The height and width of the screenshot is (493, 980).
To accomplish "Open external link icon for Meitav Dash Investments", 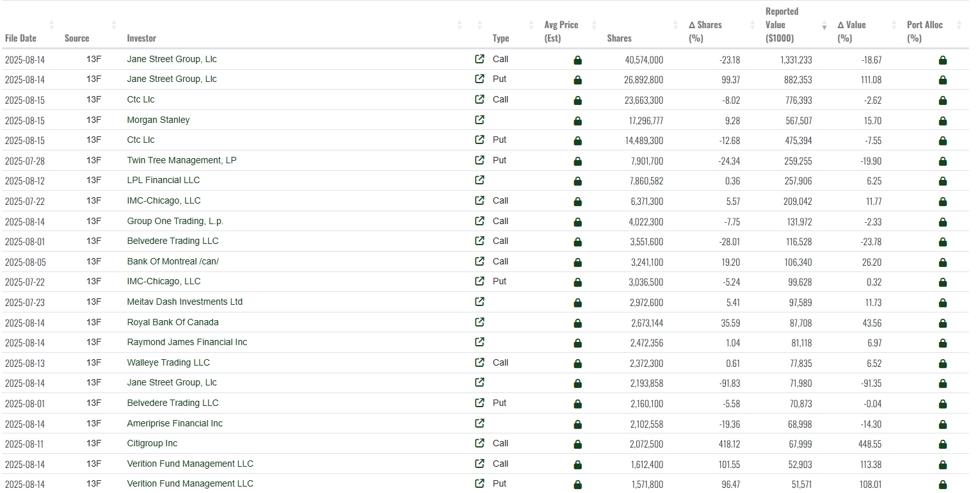I will [x=479, y=302].
